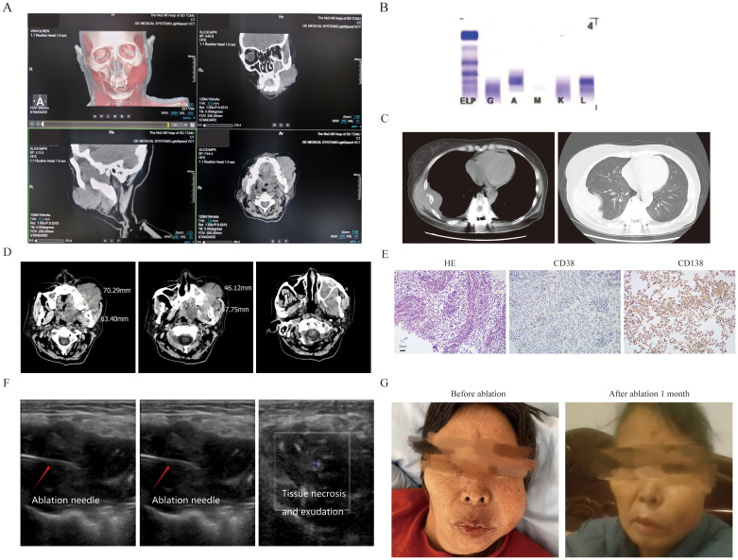Click the panel letter G
This screenshot has height=560, width=738.
pyautogui.click(x=385, y=382)
